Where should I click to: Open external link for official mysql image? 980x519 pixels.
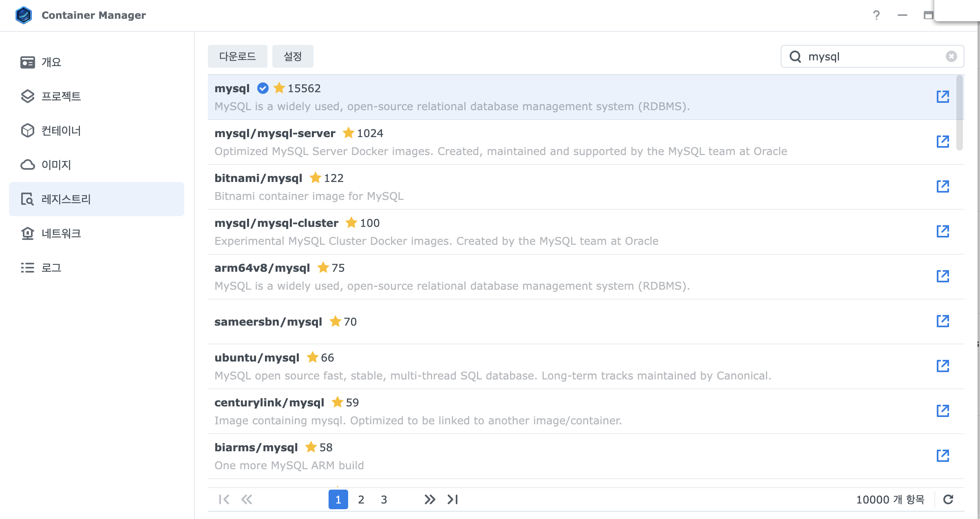tap(942, 97)
